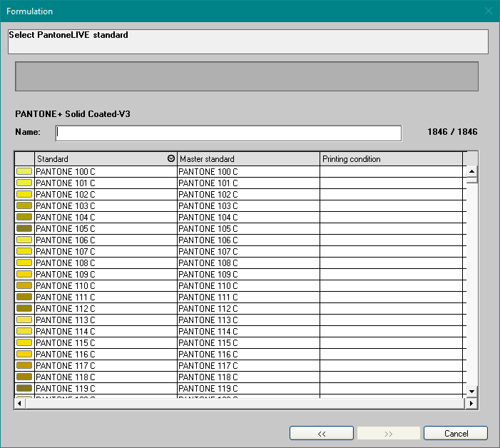Image resolution: width=500 pixels, height=448 pixels.
Task: Choose PANTONE 116 C in Standard column
Action: [x=106, y=355]
